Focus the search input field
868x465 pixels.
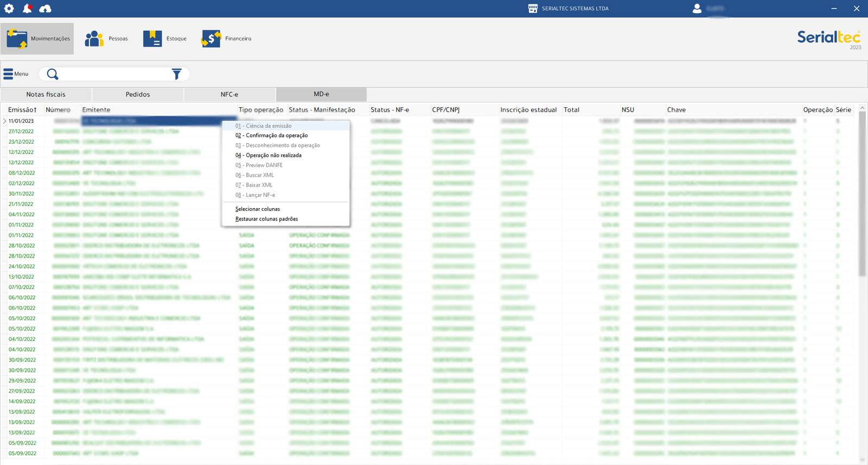tap(115, 74)
